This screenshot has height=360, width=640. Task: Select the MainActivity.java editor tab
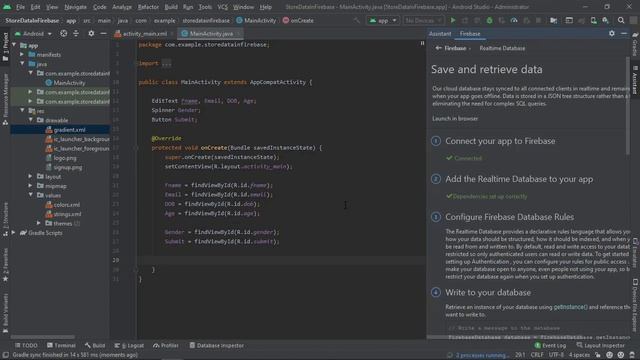(x=211, y=34)
